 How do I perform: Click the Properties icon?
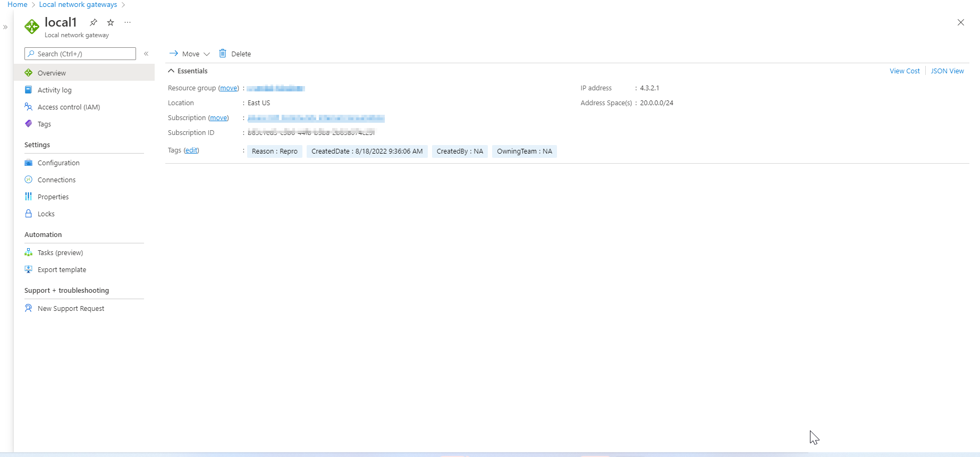[29, 197]
